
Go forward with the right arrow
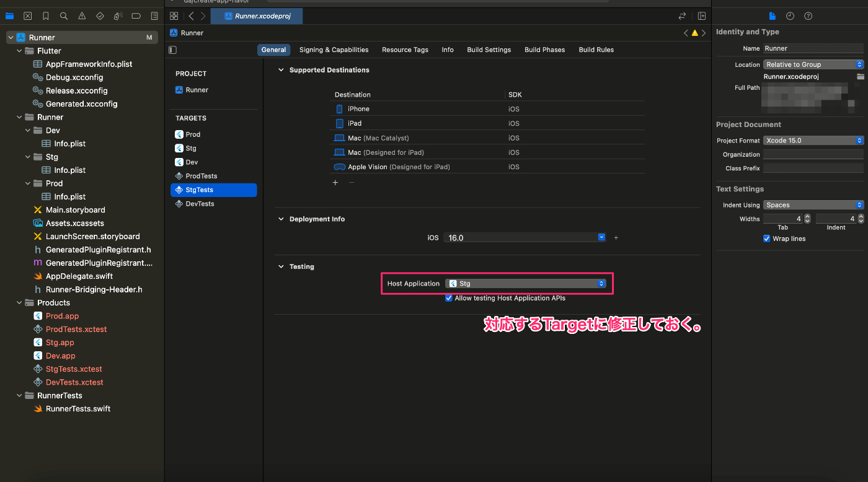pos(203,16)
